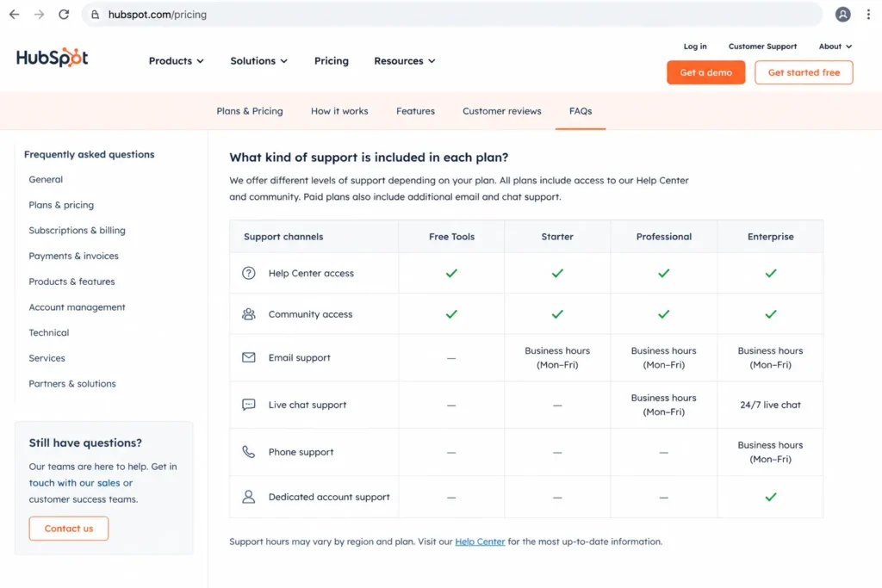Click the Starter column header

(557, 237)
